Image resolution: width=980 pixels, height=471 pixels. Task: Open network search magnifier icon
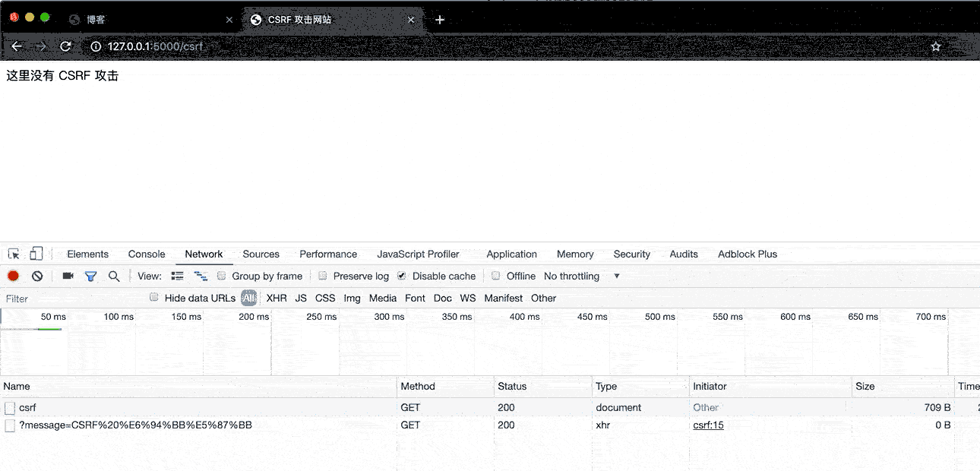coord(114,276)
